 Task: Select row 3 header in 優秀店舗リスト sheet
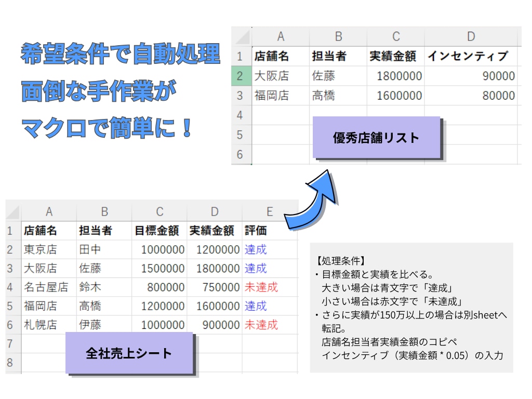click(240, 96)
